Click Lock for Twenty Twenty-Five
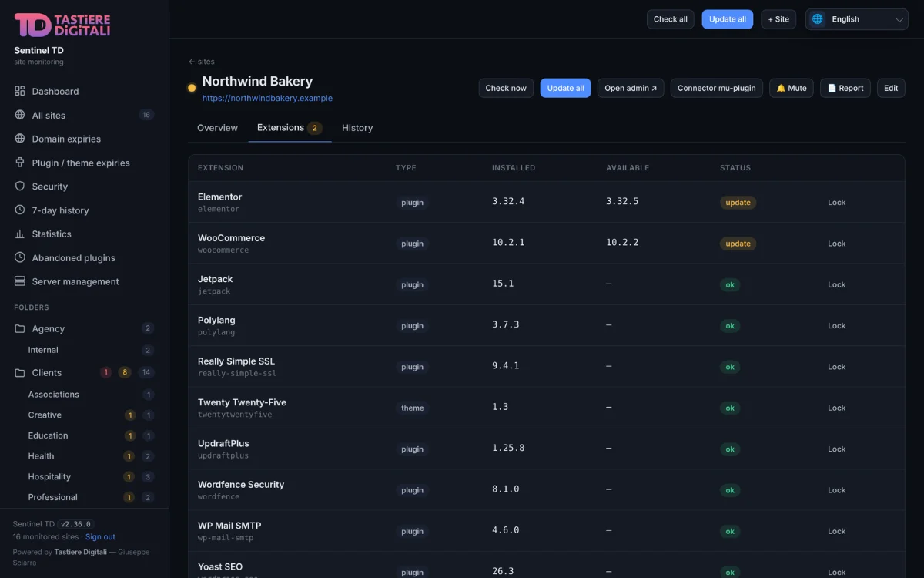 [836, 408]
